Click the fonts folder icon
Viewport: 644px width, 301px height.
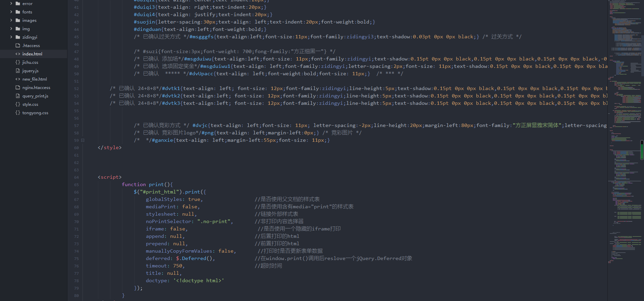pos(18,12)
